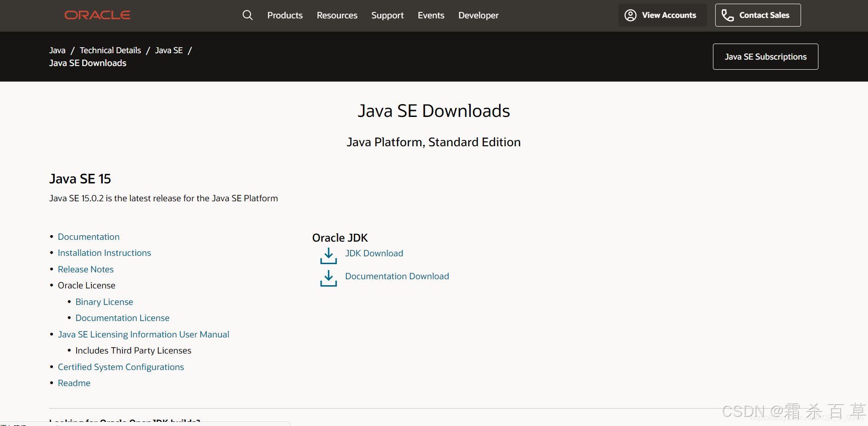Image resolution: width=868 pixels, height=426 pixels.
Task: Click the Oracle License list item
Action: click(87, 286)
